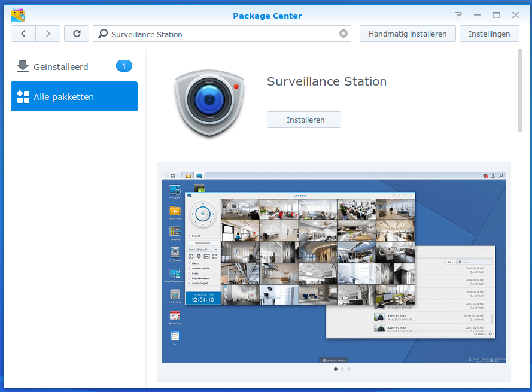Open the help question mark

click(458, 15)
